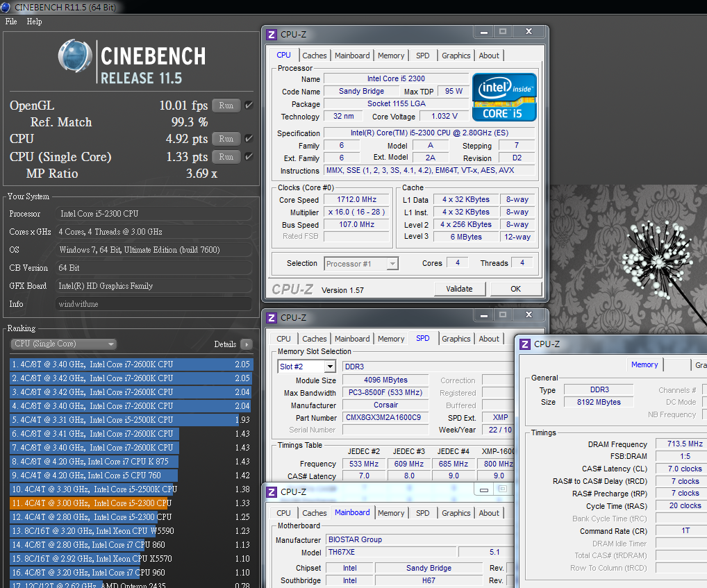The image size is (707, 588).
Task: Click the Validate button in CPU-Z
Action: tap(460, 289)
